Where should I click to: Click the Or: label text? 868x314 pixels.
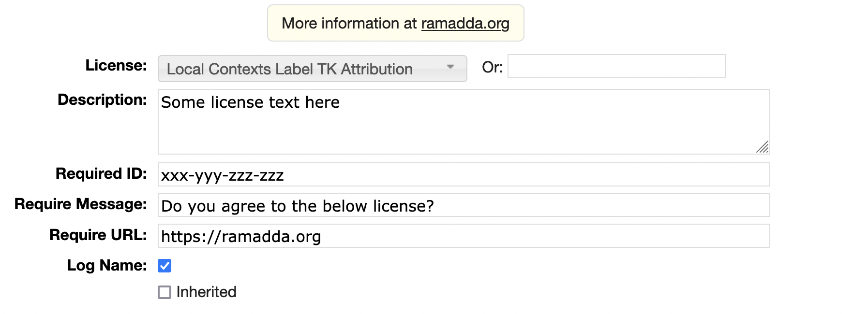[492, 67]
